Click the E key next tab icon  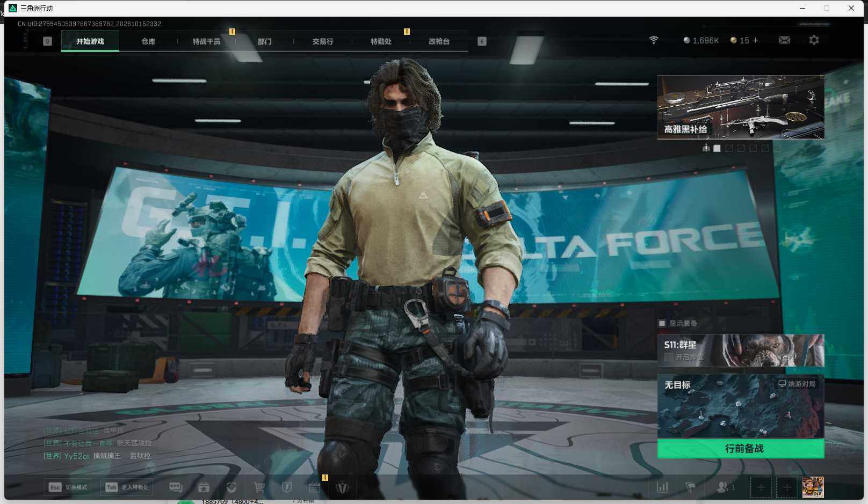[x=482, y=41]
